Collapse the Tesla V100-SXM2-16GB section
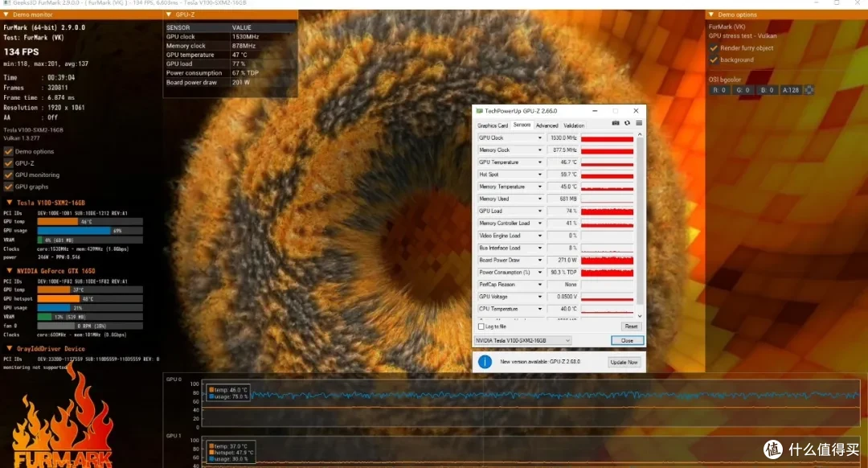 pyautogui.click(x=10, y=203)
